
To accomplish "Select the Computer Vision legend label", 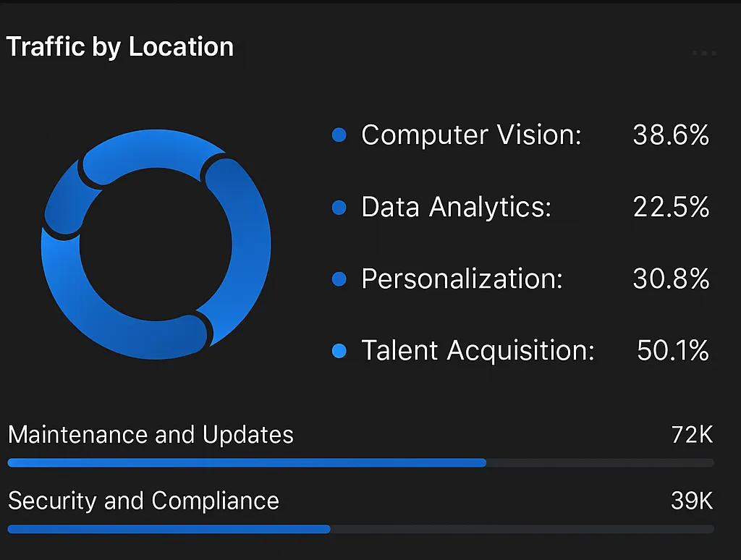I will point(471,135).
